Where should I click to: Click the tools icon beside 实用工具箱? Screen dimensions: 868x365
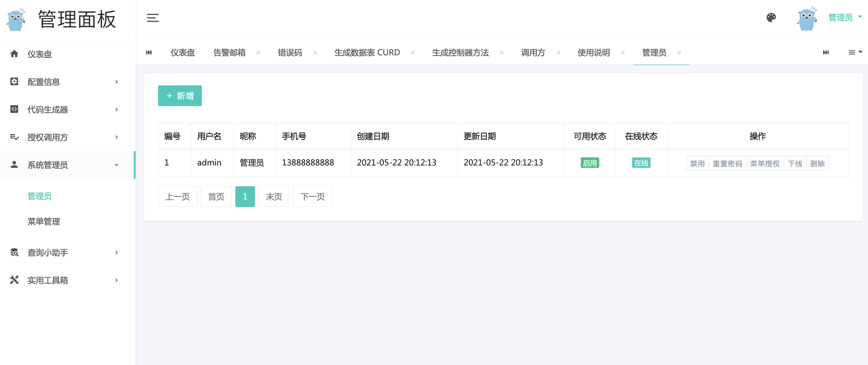click(x=14, y=280)
